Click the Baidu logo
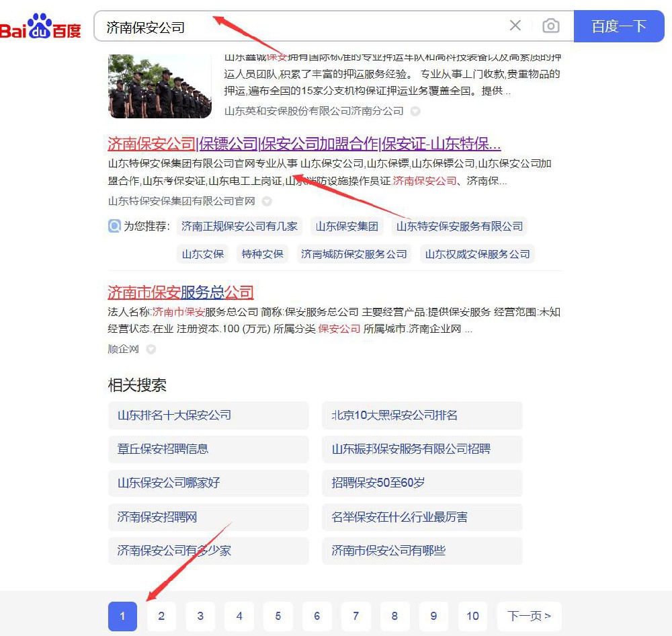Screen dimensions: 672x636 (x=40, y=27)
